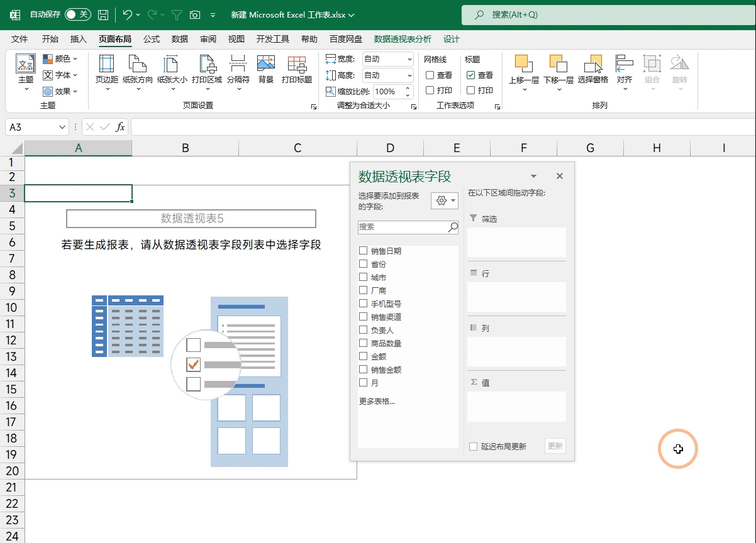Viewport: 756px width, 543px height.
Task: Close the 数据透视表字段 pane
Action: pyautogui.click(x=560, y=177)
